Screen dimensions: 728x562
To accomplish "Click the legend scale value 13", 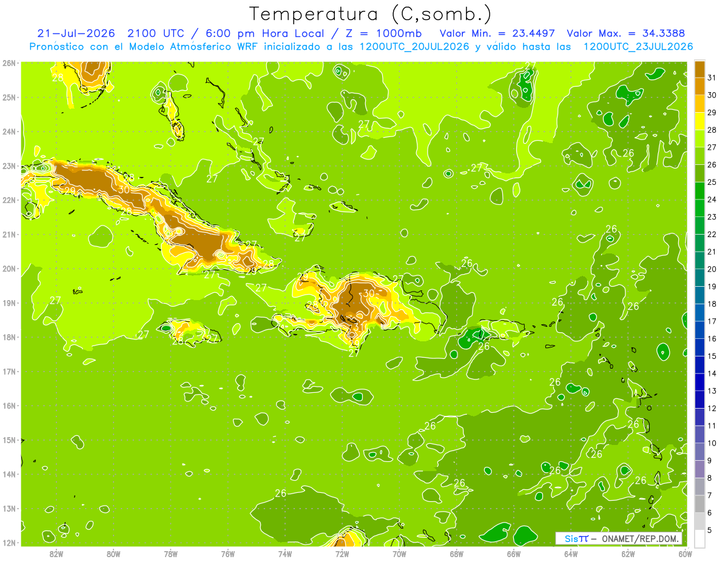I will coord(712,391).
